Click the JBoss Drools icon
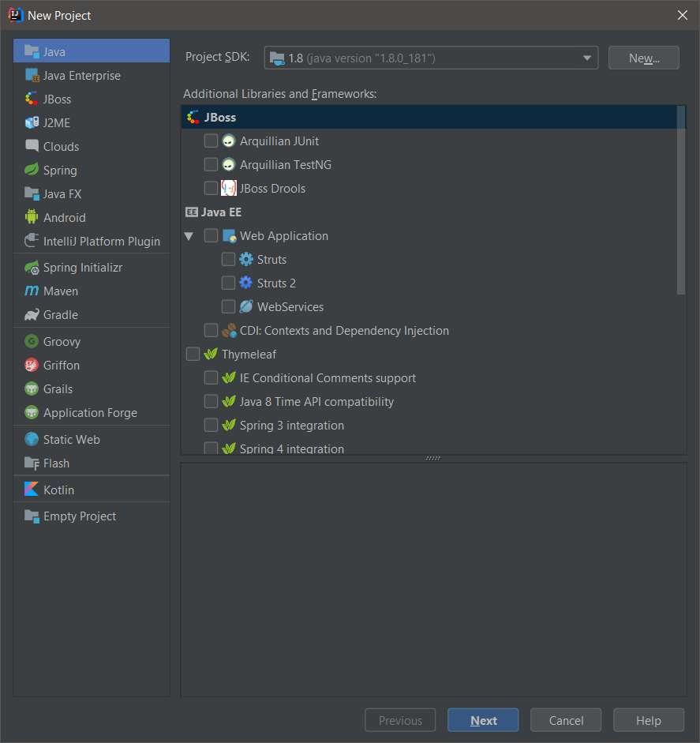Image resolution: width=700 pixels, height=743 pixels. point(229,188)
